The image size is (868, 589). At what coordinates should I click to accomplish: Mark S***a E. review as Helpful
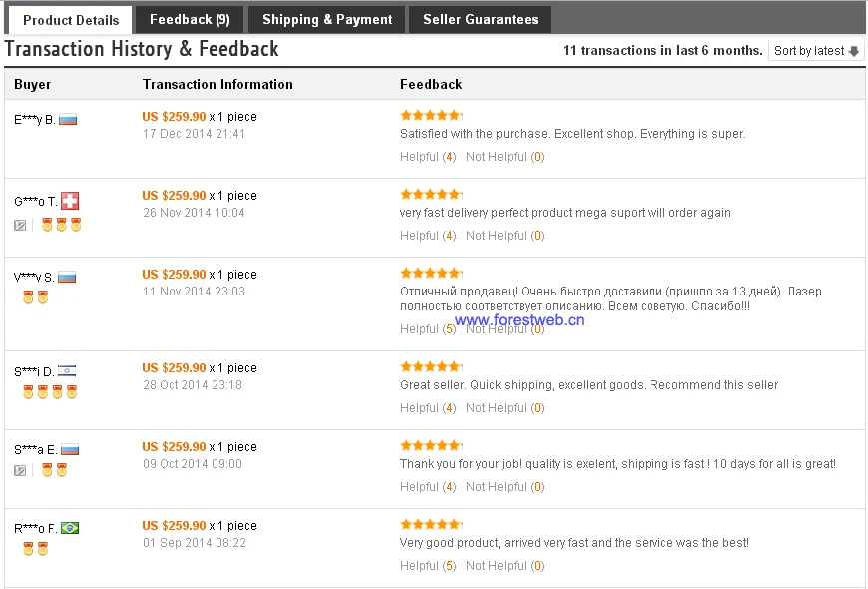click(x=428, y=487)
